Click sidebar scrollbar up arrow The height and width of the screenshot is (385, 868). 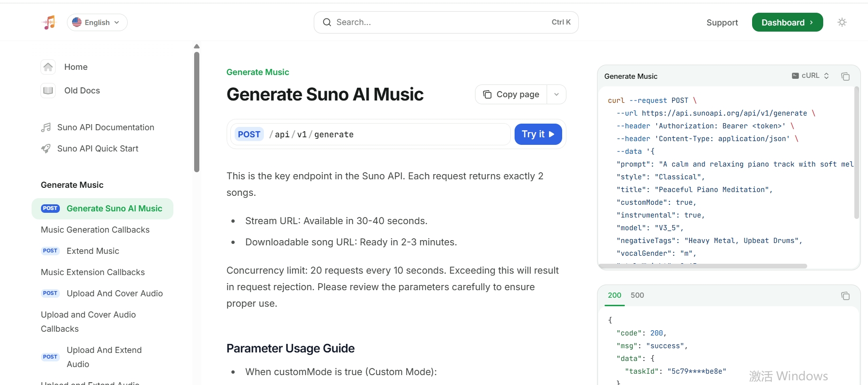(x=197, y=46)
